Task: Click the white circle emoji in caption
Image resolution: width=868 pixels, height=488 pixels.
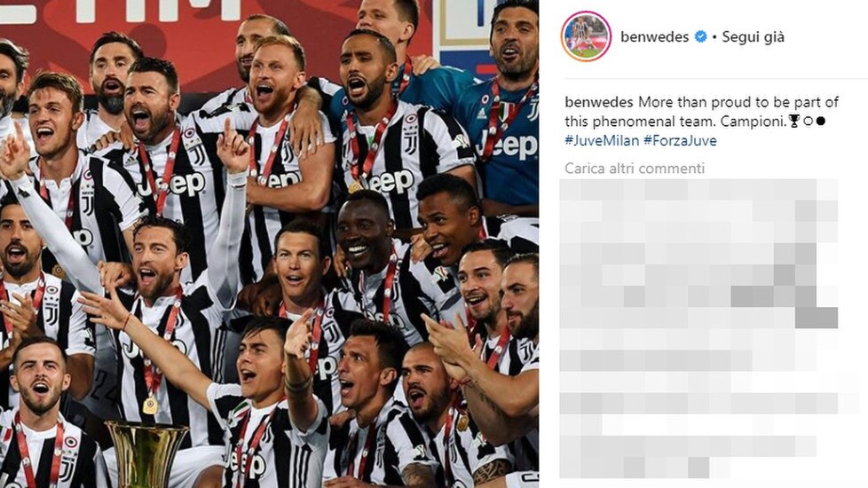Action: [x=808, y=122]
